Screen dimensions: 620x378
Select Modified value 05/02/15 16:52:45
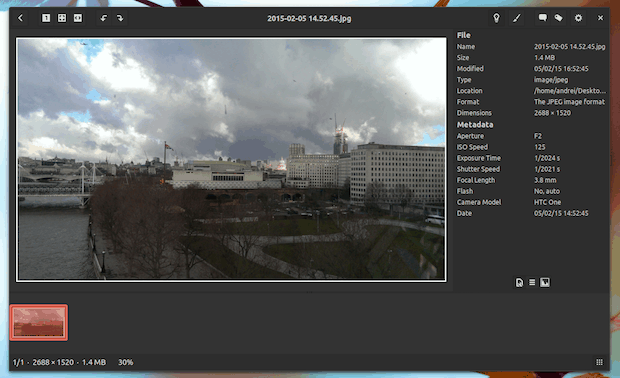pos(561,69)
